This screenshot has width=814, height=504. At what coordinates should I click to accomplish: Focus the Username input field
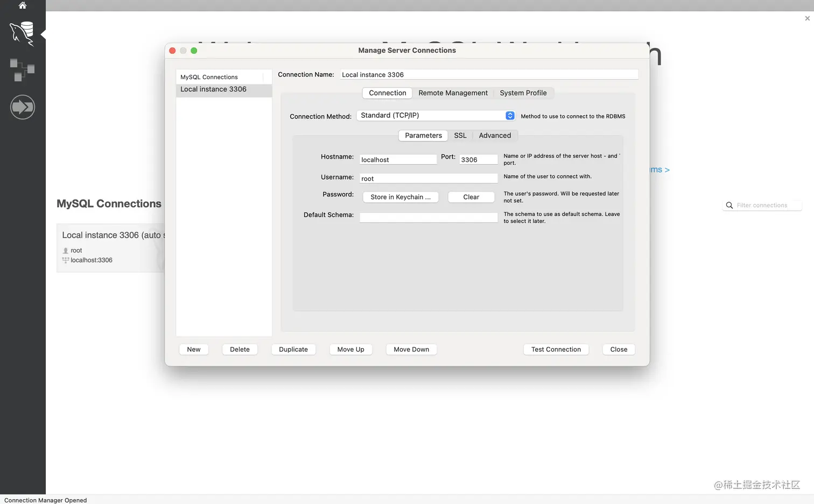(429, 179)
